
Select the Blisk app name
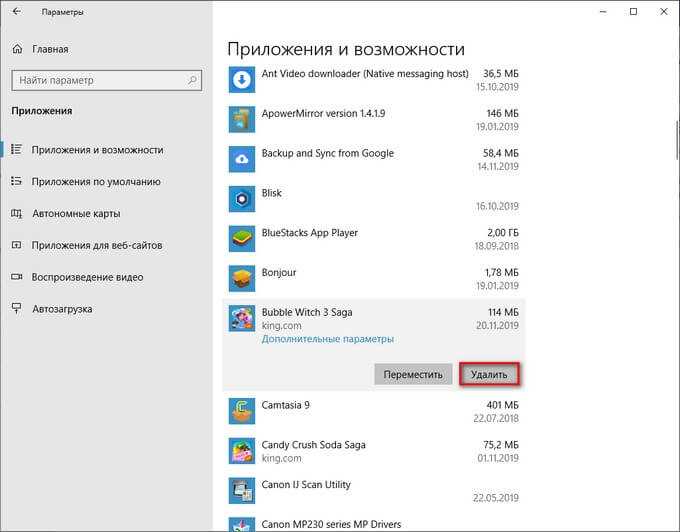(x=271, y=193)
